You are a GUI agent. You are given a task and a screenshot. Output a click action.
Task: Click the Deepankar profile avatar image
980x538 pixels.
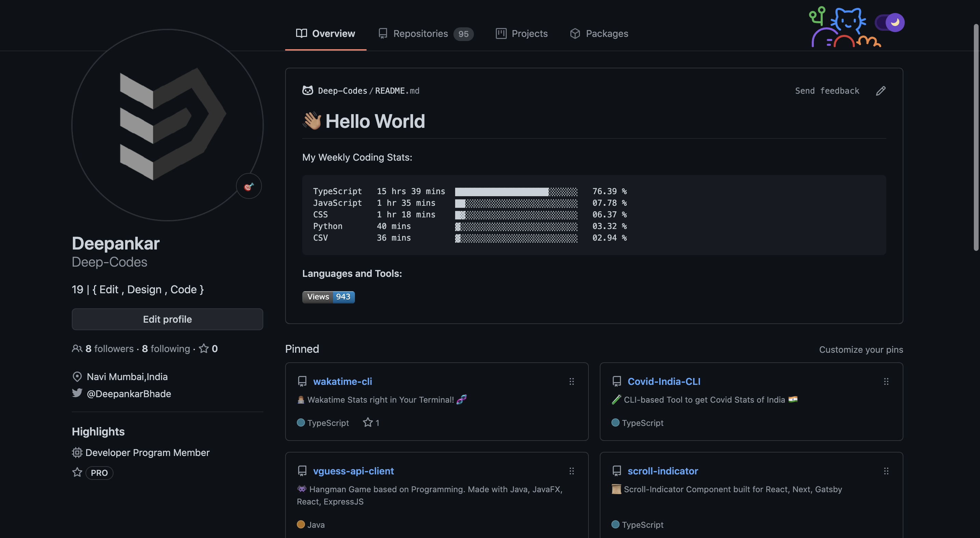click(x=168, y=125)
